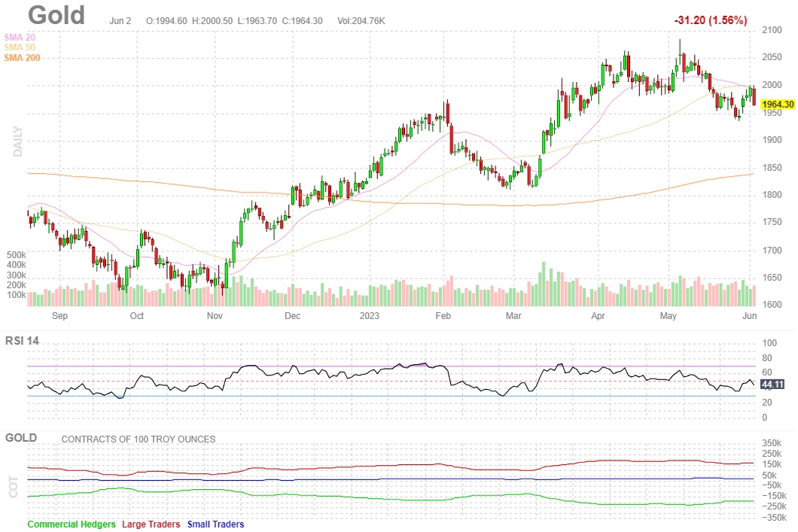Click the red Large Traders legend label
Viewport: 798px width, 532px height.
pyautogui.click(x=151, y=524)
